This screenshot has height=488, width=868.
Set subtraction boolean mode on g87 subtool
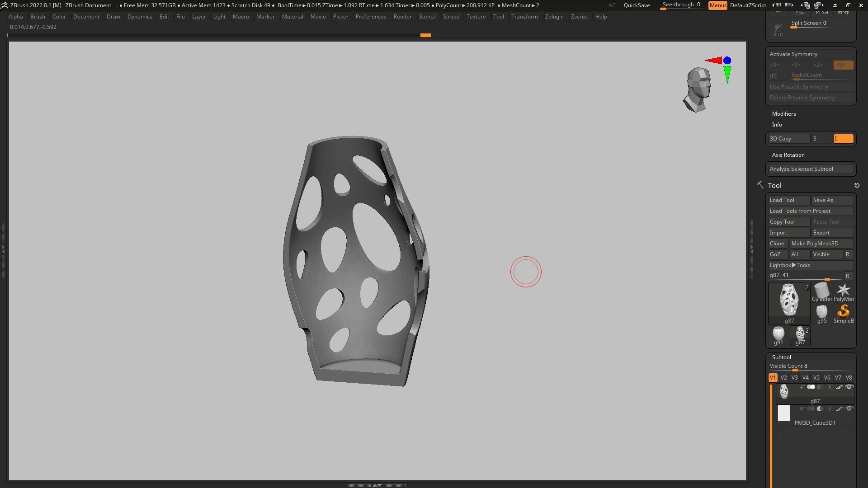(x=820, y=387)
